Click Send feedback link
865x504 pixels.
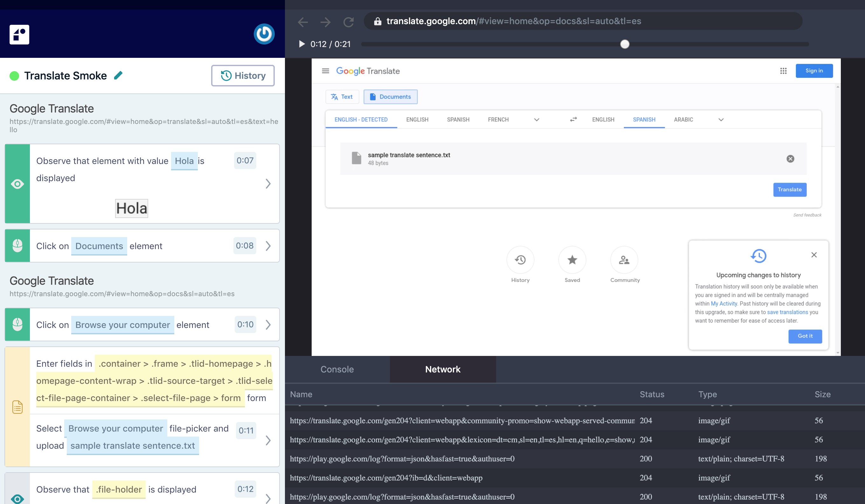(x=807, y=215)
